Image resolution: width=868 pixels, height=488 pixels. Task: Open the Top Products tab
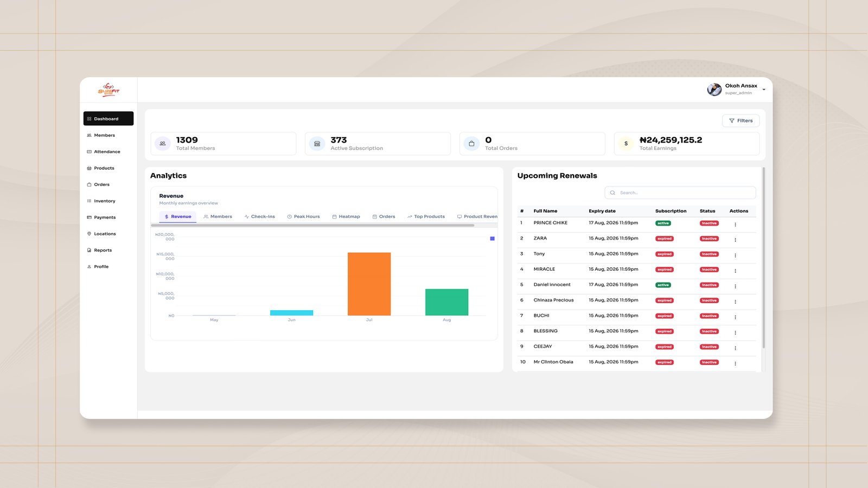(426, 217)
